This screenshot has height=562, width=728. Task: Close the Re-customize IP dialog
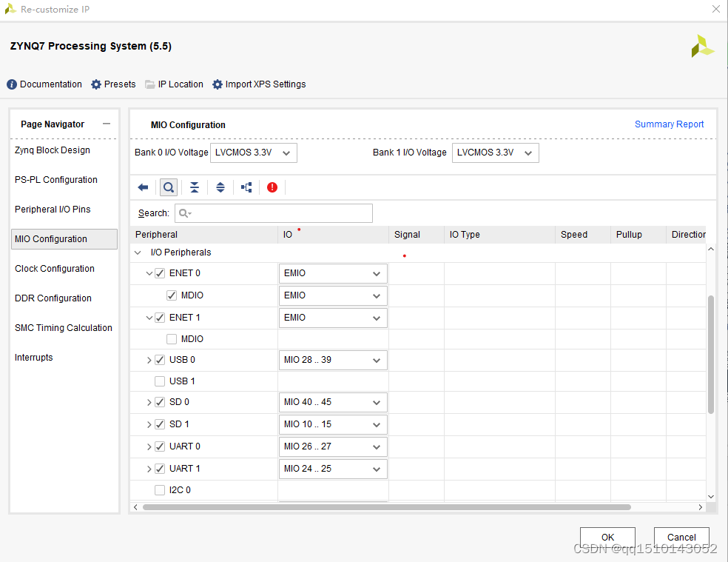click(716, 9)
